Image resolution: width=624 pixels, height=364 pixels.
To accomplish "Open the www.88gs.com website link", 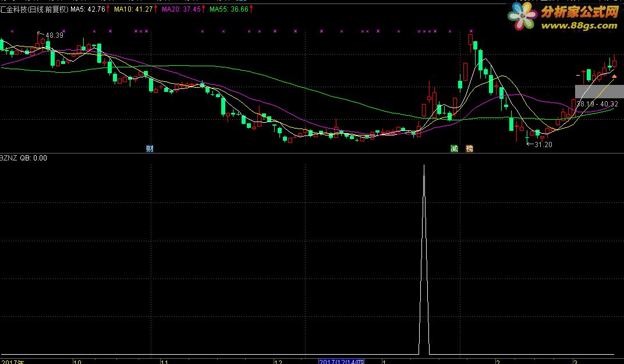I will tap(579, 26).
